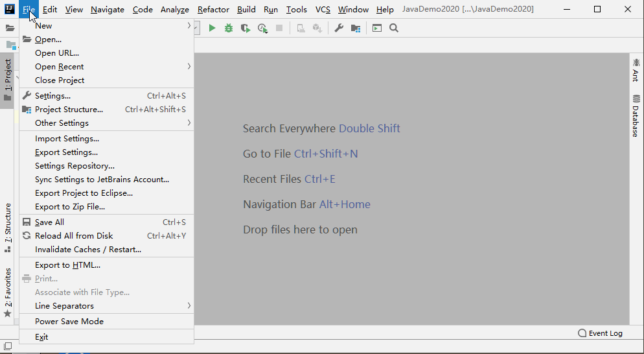Open the Code menu
The image size is (644, 354).
(x=143, y=10)
